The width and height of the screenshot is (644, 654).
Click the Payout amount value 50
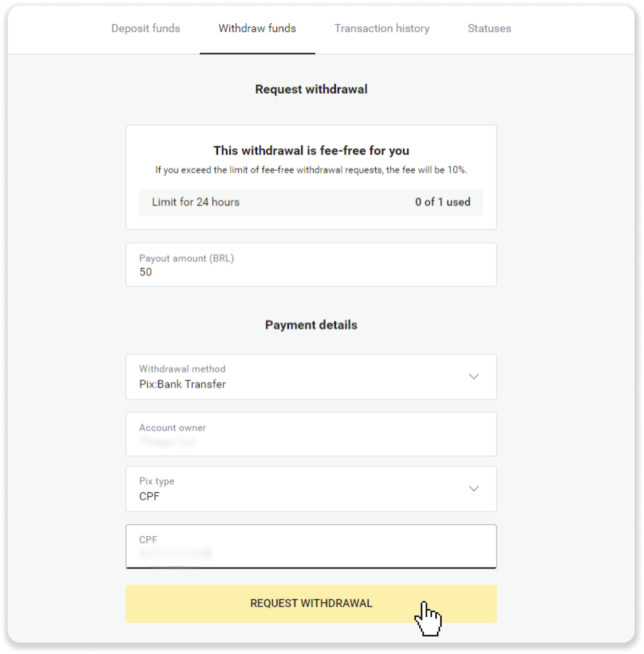pos(146,272)
